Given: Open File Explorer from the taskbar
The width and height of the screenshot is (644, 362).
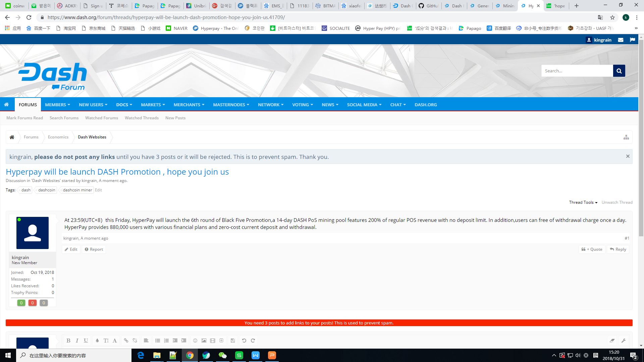Looking at the screenshot, I should [x=157, y=355].
